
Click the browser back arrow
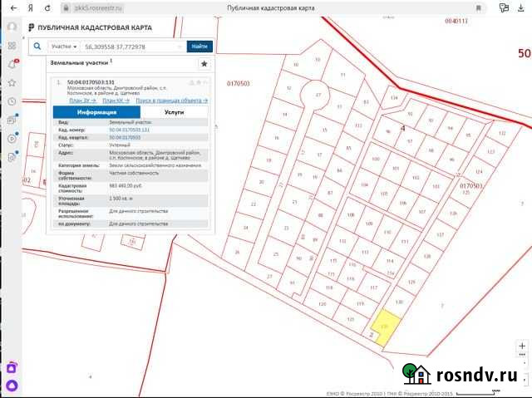click(12, 7)
